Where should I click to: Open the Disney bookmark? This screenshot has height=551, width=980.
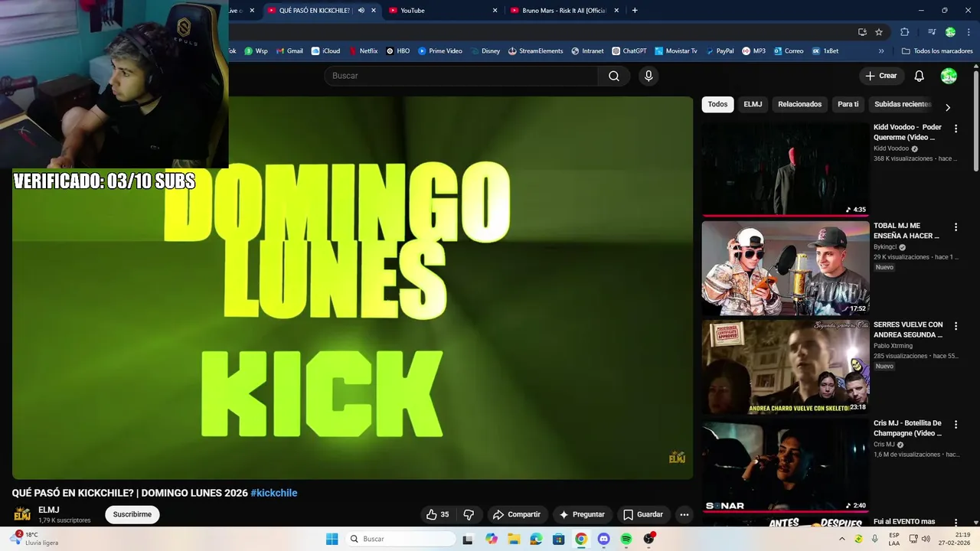[x=485, y=51]
